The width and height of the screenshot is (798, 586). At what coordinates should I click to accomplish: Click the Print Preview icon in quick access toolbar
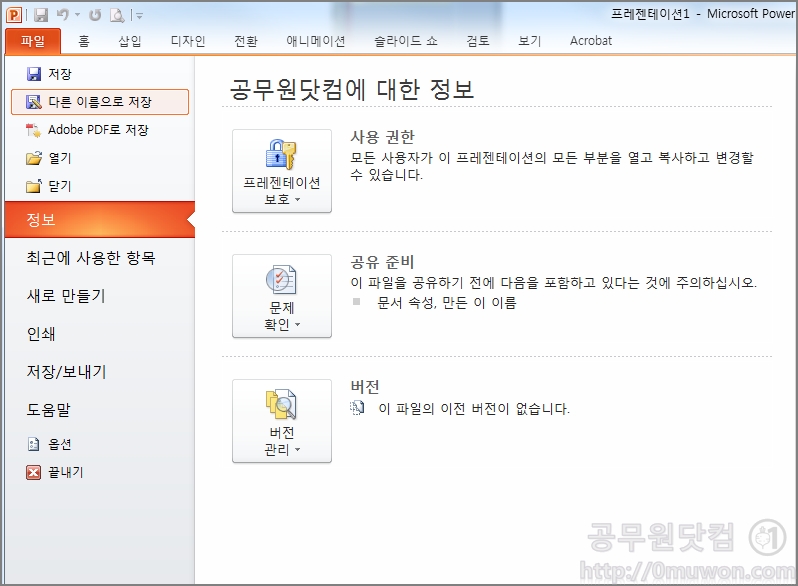tap(117, 15)
